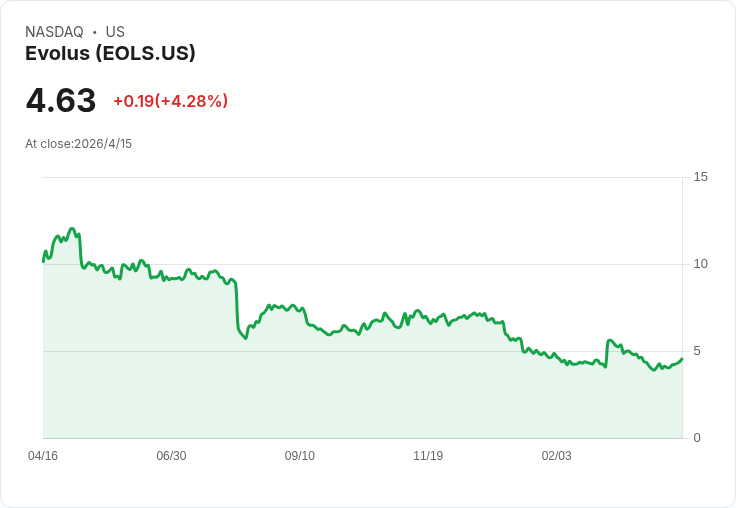Click the At close 2026/4/15 timestamp
This screenshot has width=736, height=508.
[79, 144]
